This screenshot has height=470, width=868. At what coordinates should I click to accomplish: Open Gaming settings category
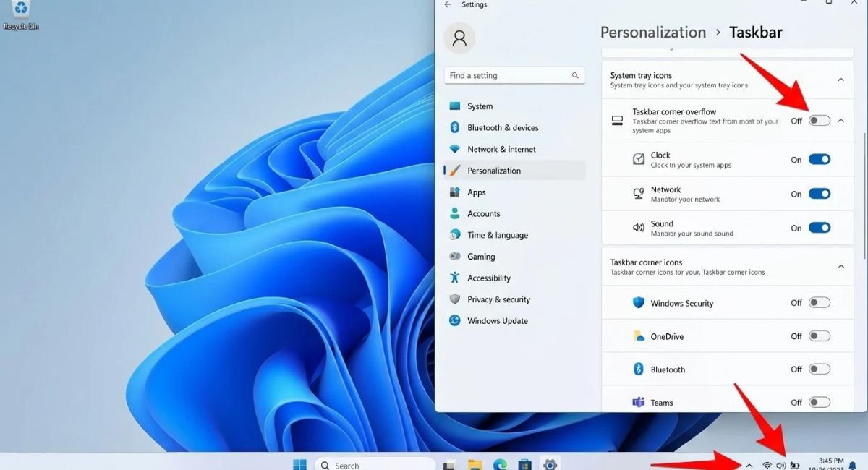coord(514,257)
